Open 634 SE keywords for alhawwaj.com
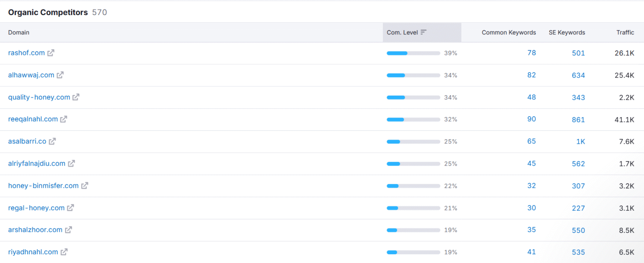This screenshot has height=263, width=644. point(578,76)
